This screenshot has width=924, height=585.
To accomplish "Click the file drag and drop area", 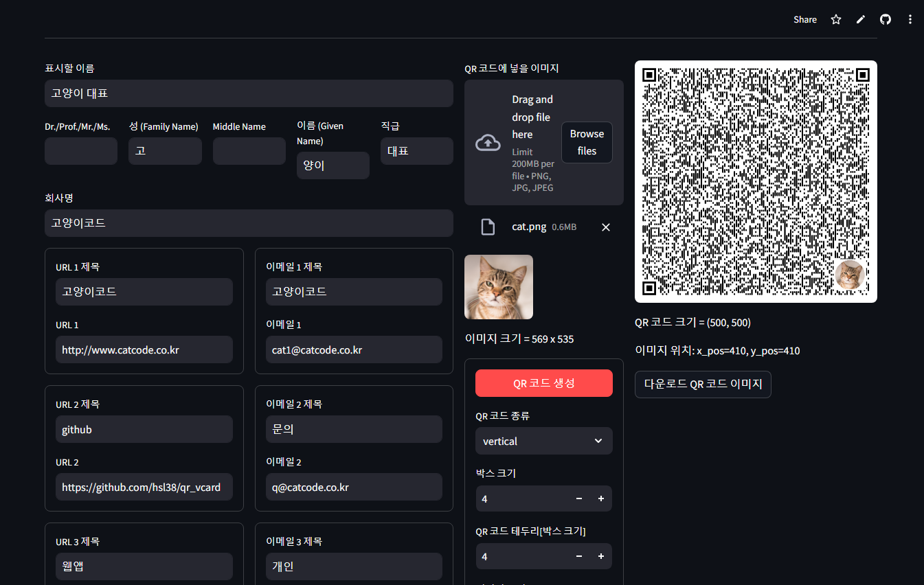I will [544, 143].
